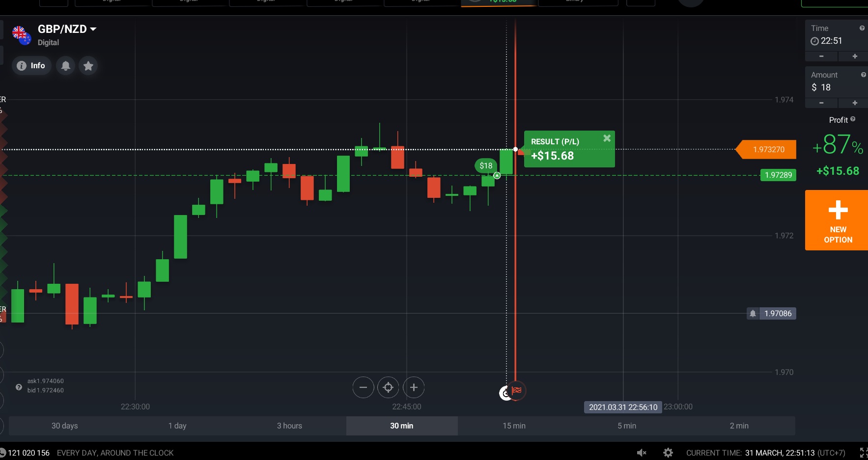Open settings with the gear icon
Screen dimensions: 868x460
(668, 453)
